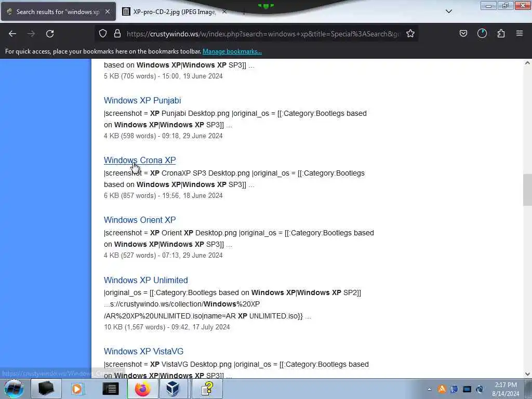Open the question mark help taskbar icon
The image size is (532, 399).
pos(207,389)
